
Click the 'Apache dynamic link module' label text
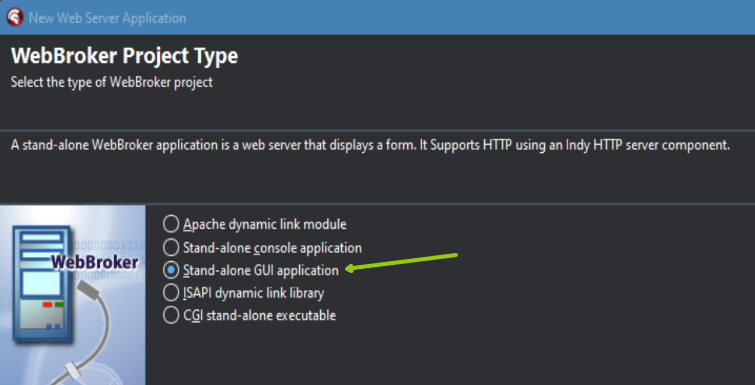[x=265, y=224]
